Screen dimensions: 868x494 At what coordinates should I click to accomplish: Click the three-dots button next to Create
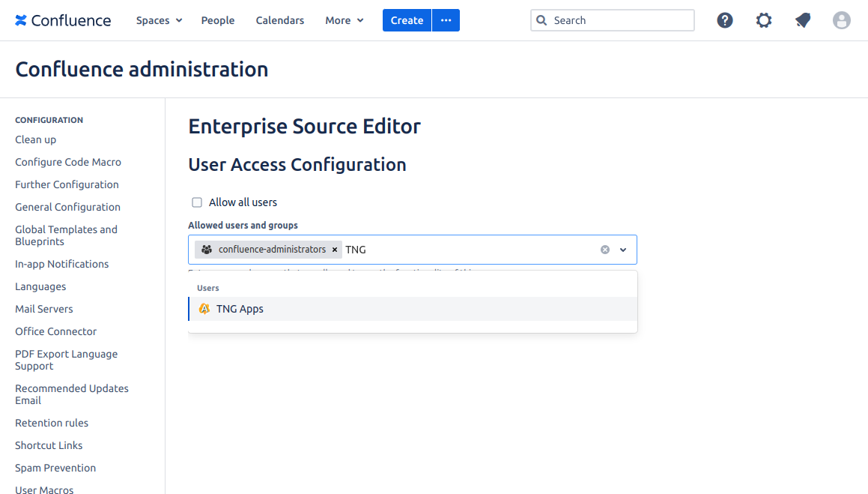click(446, 20)
